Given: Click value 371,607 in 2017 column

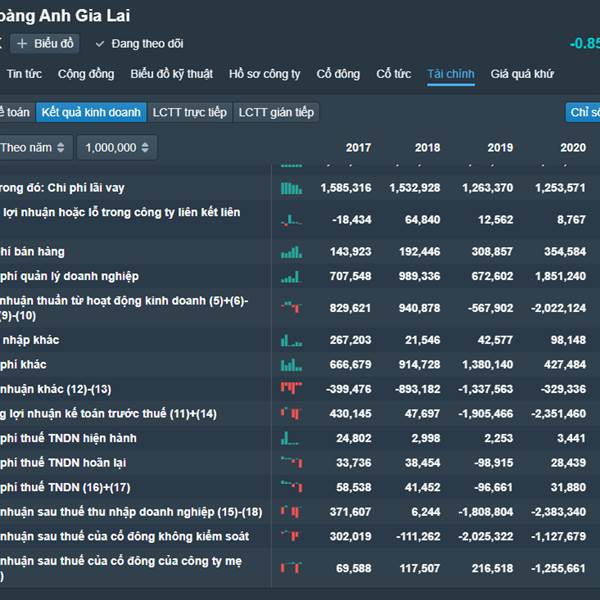Looking at the screenshot, I should click(x=351, y=512).
